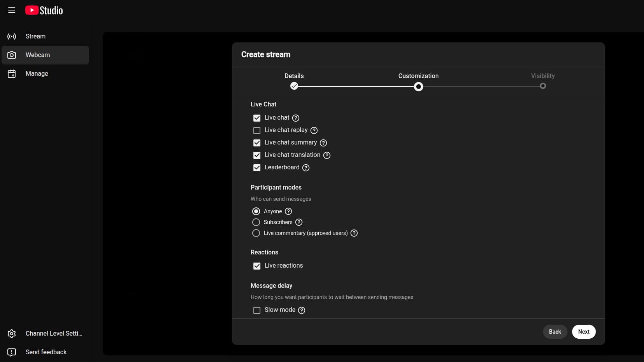This screenshot has width=644, height=362.
Task: Click the Details step checkmark marker
Action: pyautogui.click(x=294, y=86)
